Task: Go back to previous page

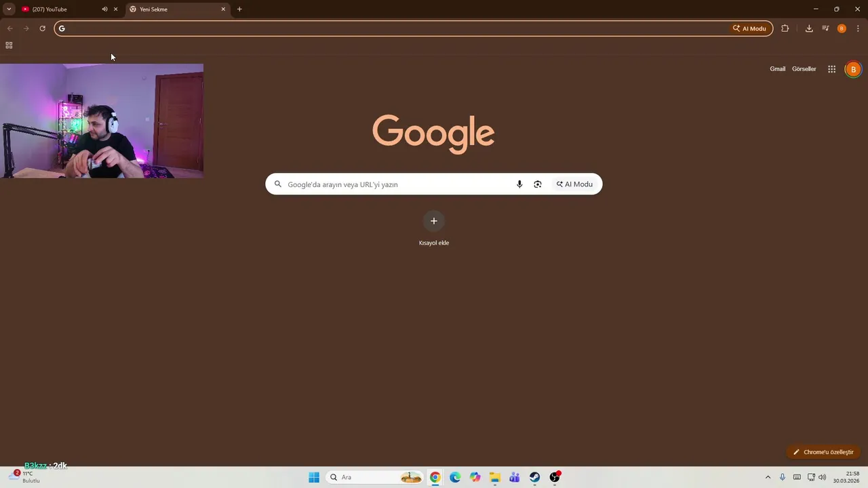Action: (x=9, y=28)
